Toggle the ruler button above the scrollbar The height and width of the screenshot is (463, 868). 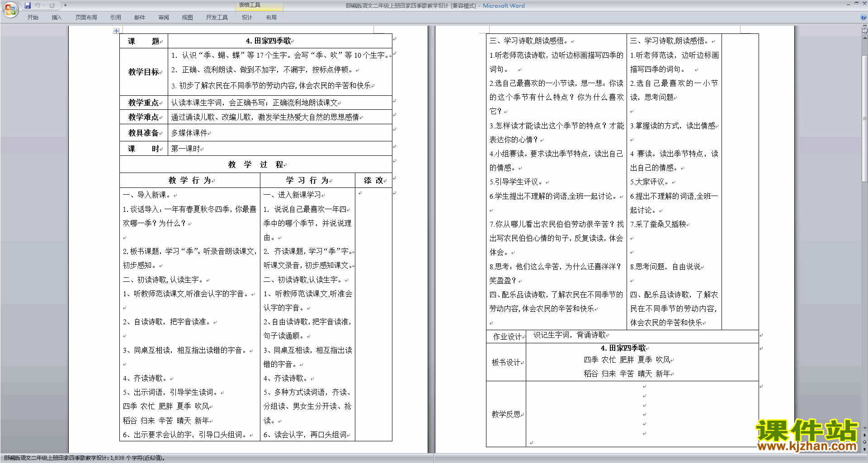pos(865,31)
